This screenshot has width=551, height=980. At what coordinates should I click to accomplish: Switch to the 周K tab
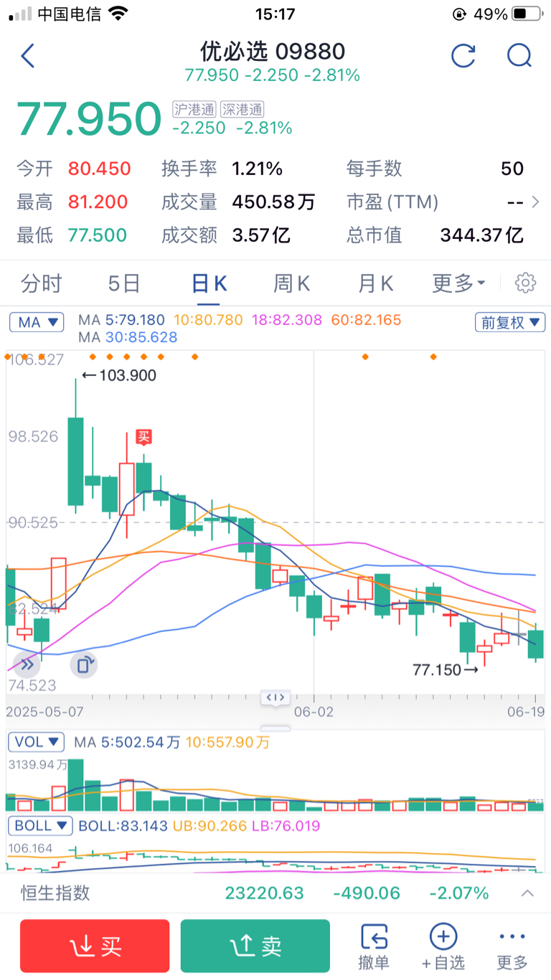(x=291, y=283)
